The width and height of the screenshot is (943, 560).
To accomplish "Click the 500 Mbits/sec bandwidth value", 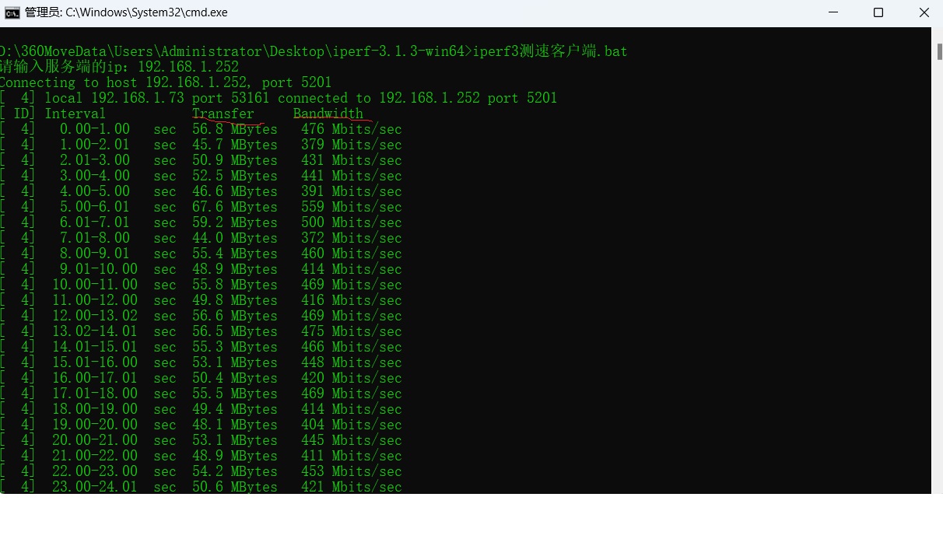I will coord(352,222).
